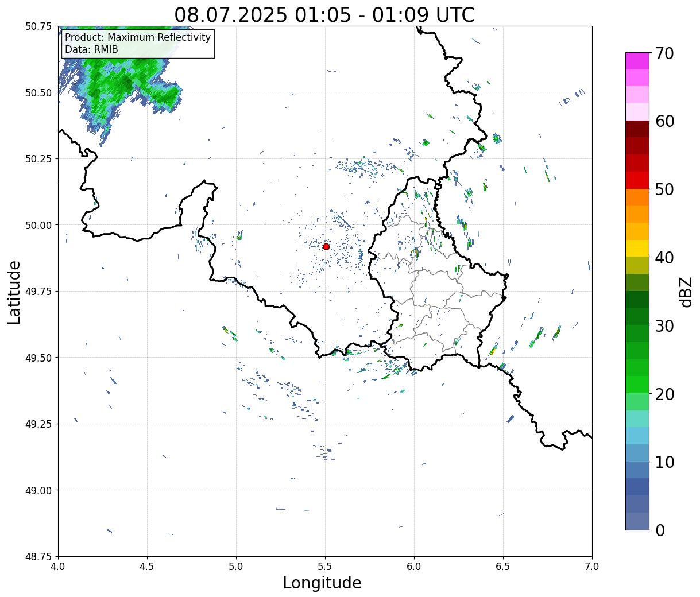Click the Longitude axis label
Screen dimensions: 700x597
(322, 583)
